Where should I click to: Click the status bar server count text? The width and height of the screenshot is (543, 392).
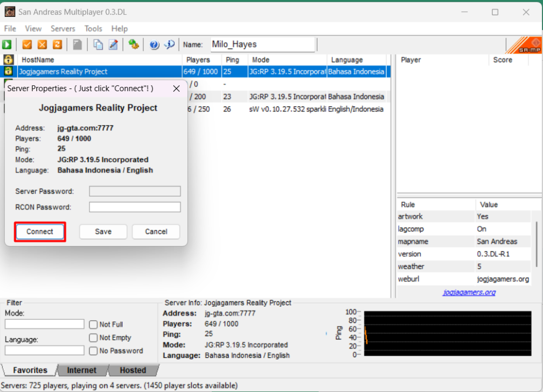[119, 385]
